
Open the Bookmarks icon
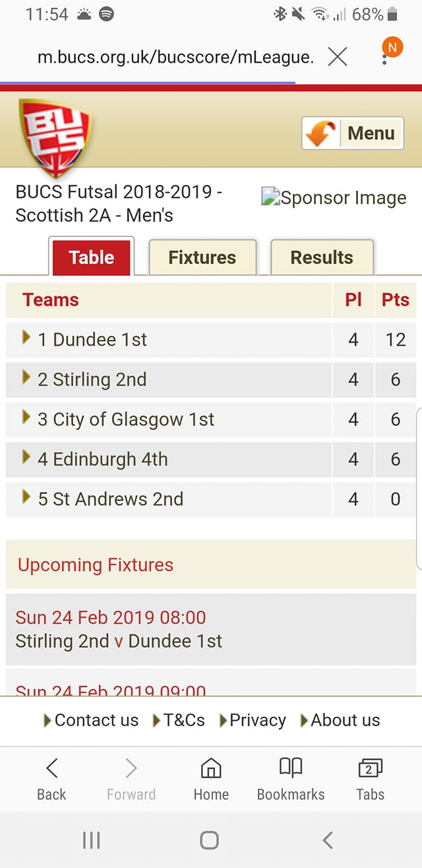click(291, 779)
